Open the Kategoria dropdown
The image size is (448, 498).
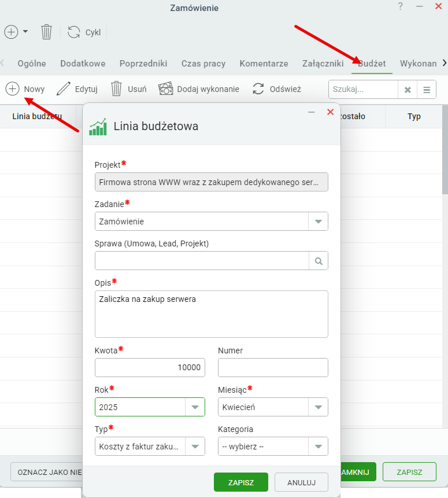coord(318,446)
